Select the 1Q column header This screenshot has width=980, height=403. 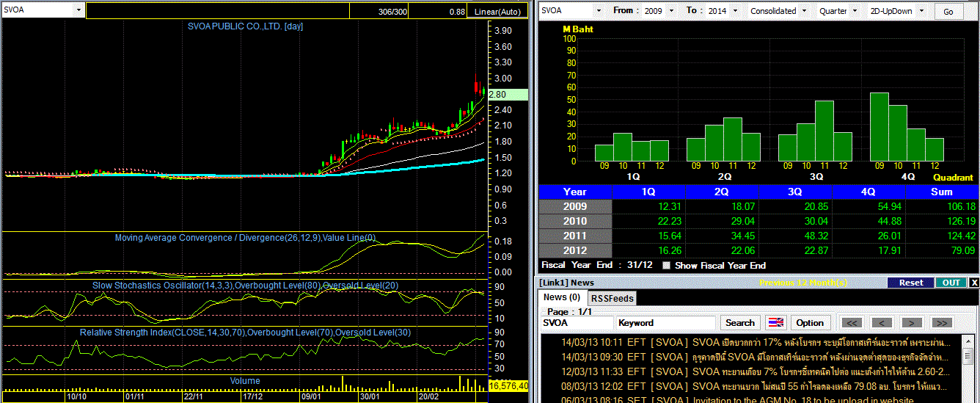pos(648,192)
